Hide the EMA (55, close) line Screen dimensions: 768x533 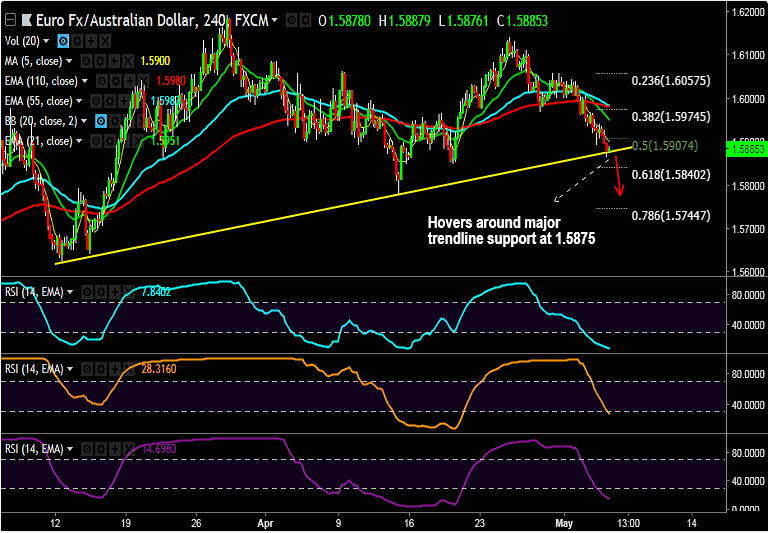96,101
